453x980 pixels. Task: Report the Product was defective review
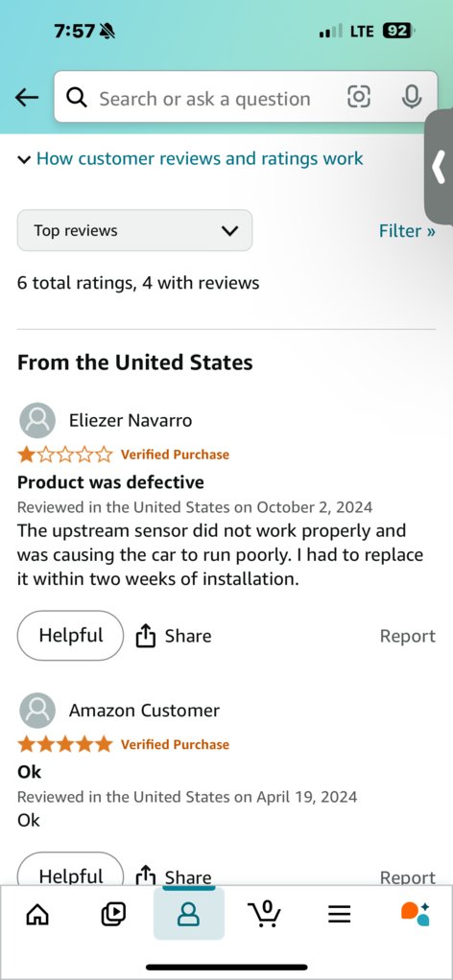[x=407, y=637]
